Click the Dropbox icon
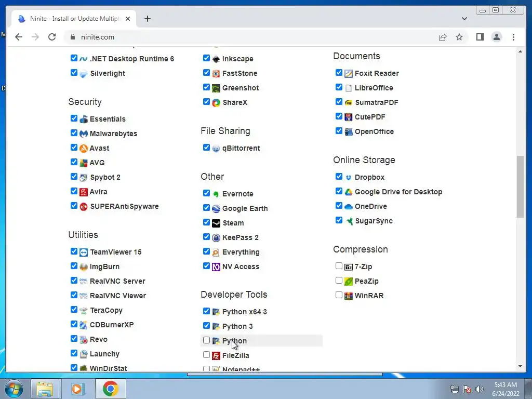This screenshot has height=399, width=532. pos(349,178)
